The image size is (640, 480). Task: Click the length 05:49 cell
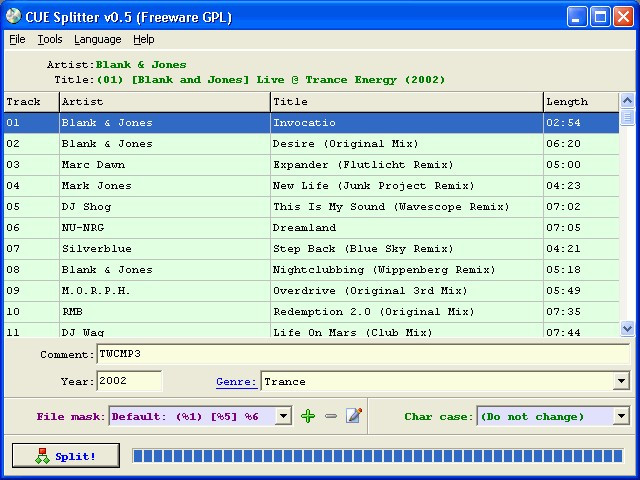pos(581,291)
